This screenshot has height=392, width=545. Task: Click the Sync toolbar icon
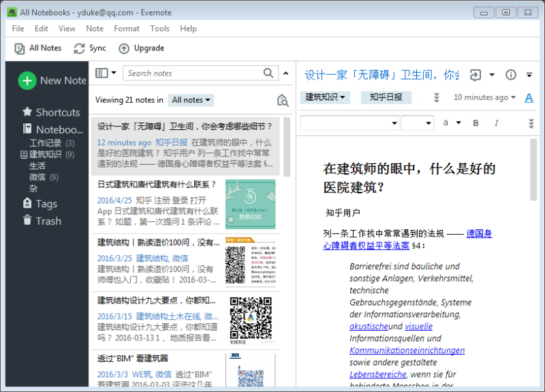[x=80, y=48]
